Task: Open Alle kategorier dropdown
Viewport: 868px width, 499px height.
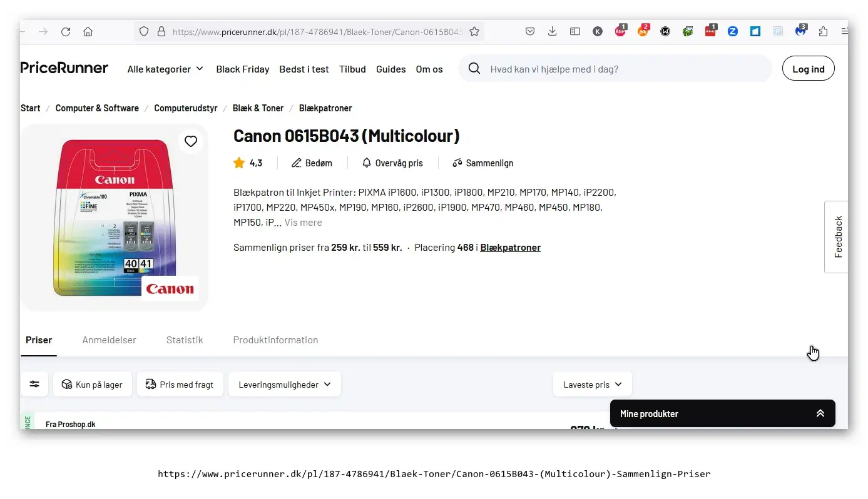Action: point(165,69)
